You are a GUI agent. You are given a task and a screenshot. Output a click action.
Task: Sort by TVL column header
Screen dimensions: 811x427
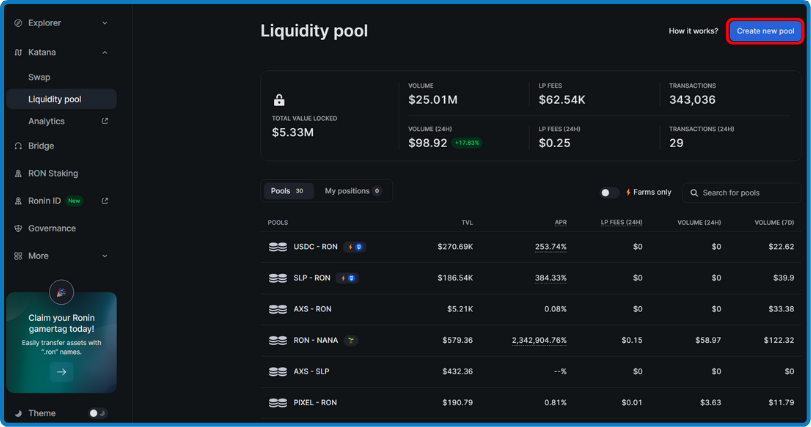pos(467,222)
